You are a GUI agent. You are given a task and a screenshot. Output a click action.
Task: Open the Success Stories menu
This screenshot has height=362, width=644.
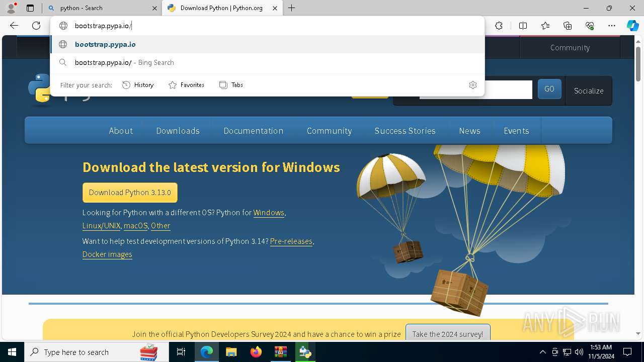click(x=405, y=131)
